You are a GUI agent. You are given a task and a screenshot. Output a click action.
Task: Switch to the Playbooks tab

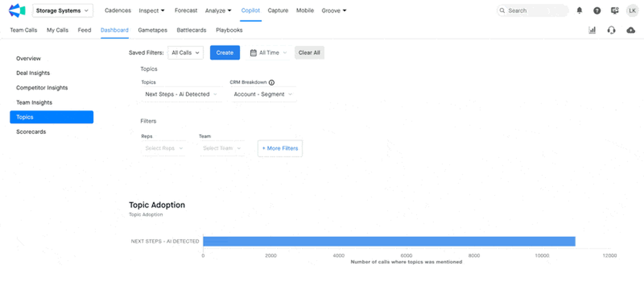(229, 30)
